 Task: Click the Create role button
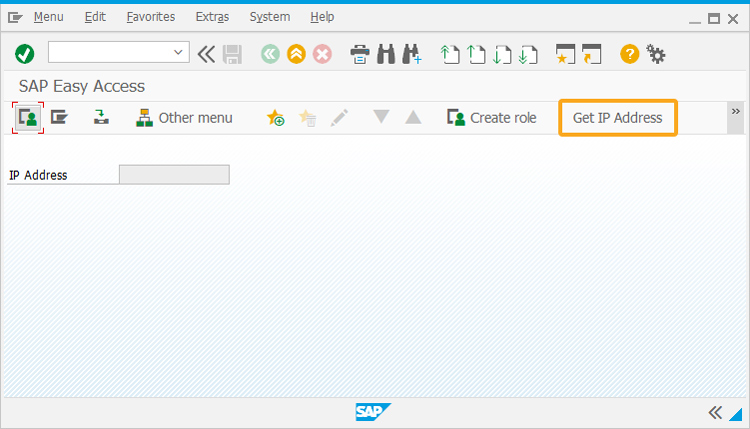point(492,118)
